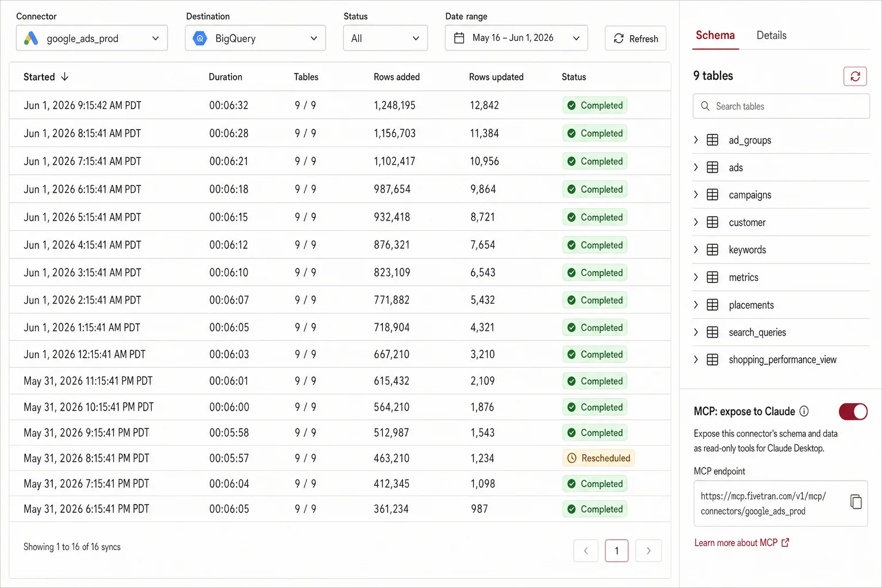Open the Date range picker May 16 – Jun 1

point(516,38)
